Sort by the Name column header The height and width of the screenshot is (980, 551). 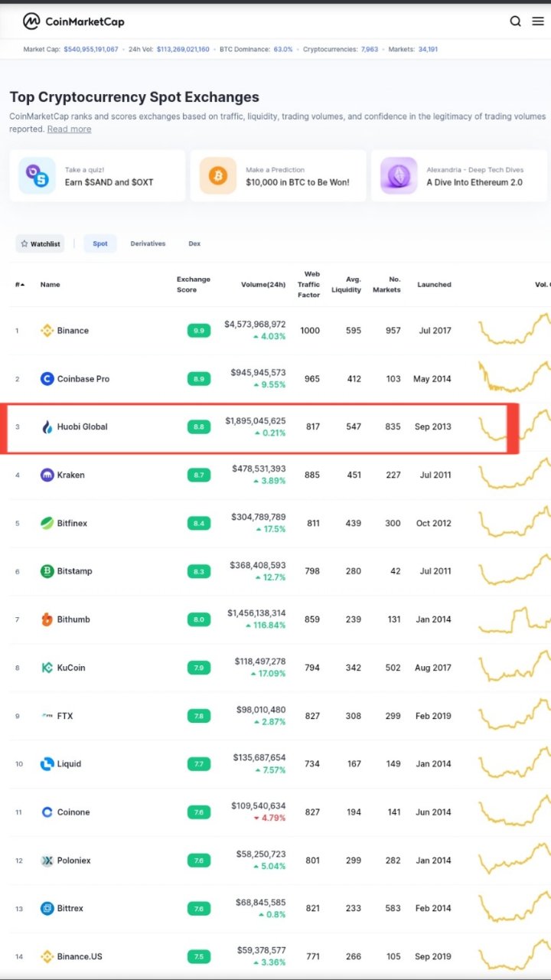(50, 285)
